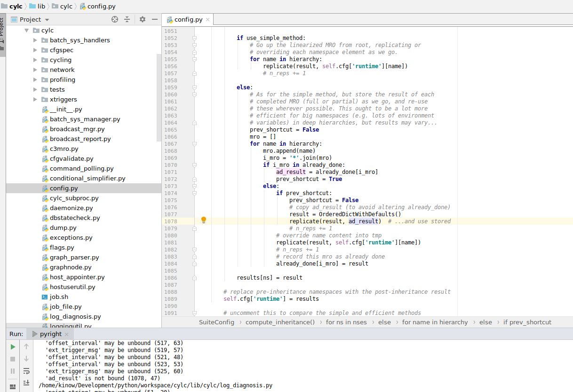
Task: Click the green Run rerun icon
Action: click(x=13, y=346)
